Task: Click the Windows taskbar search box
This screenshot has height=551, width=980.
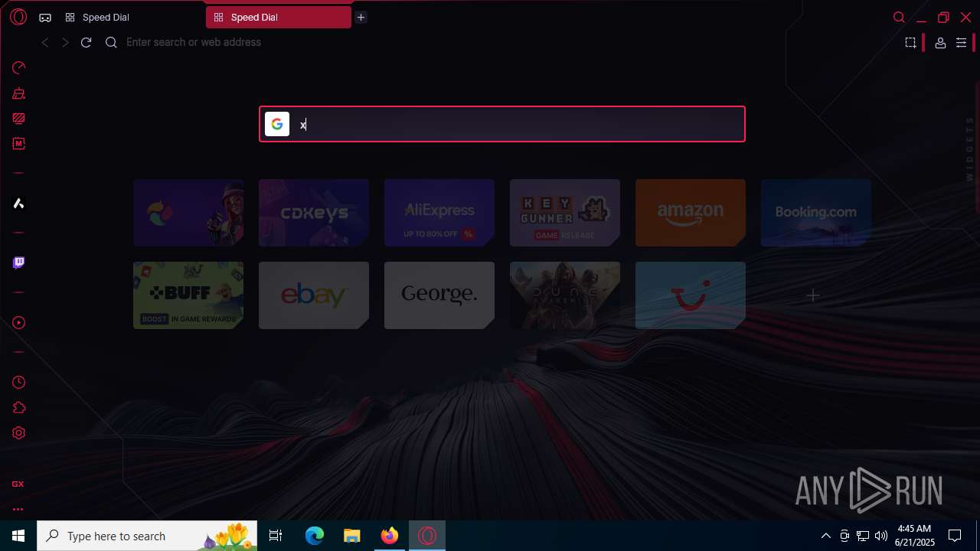Action: pyautogui.click(x=149, y=536)
